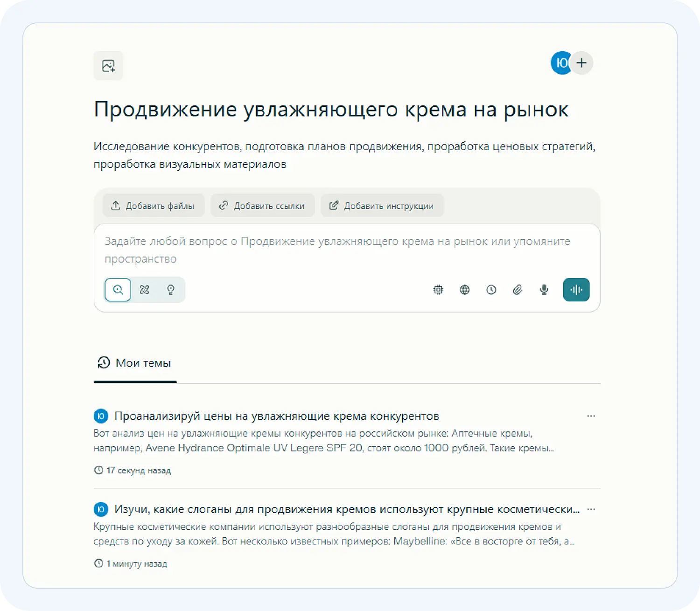Select the magnifier search mode icon
700x611 pixels.
click(x=118, y=290)
